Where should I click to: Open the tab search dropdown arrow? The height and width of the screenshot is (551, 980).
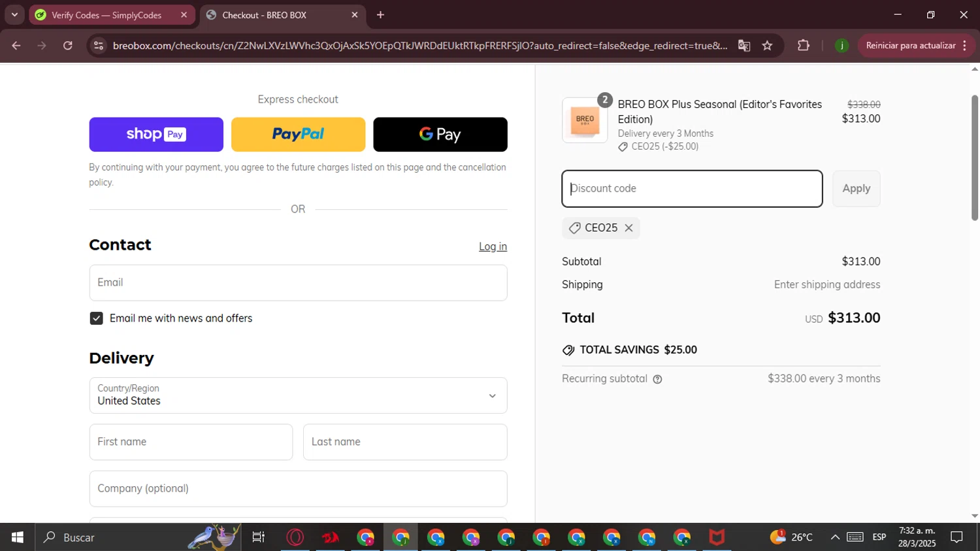point(14,15)
